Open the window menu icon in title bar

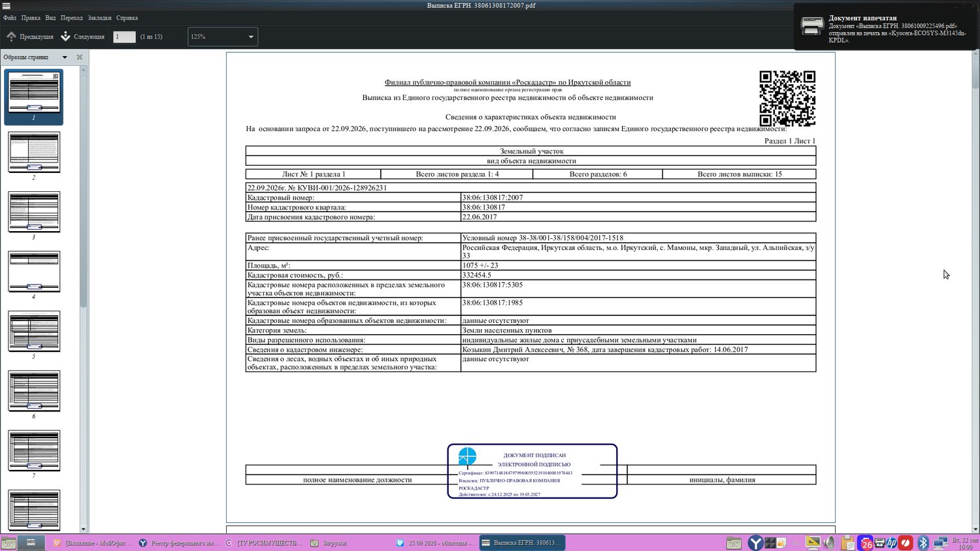pyautogui.click(x=7, y=5)
